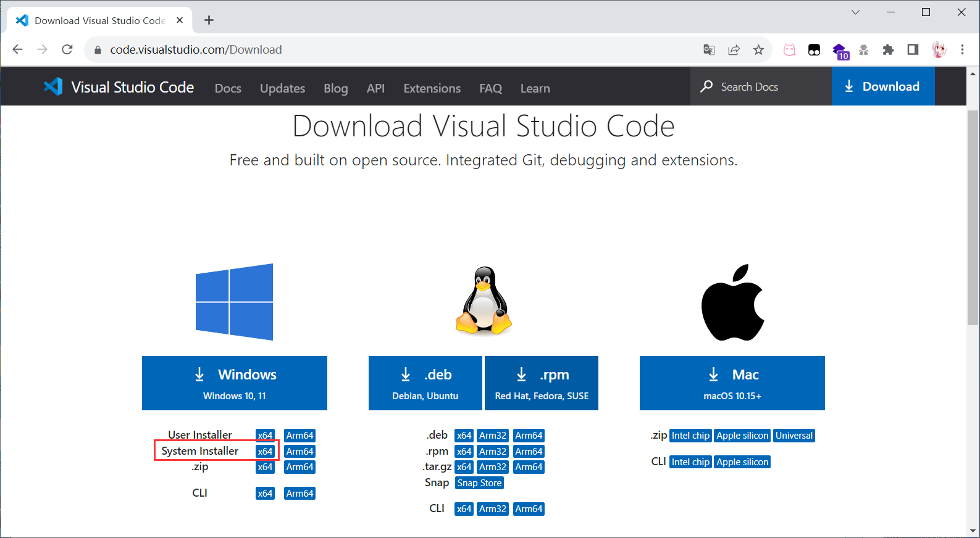Download the Windows 10, 11 installer
Image resolution: width=980 pixels, height=538 pixels.
235,383
